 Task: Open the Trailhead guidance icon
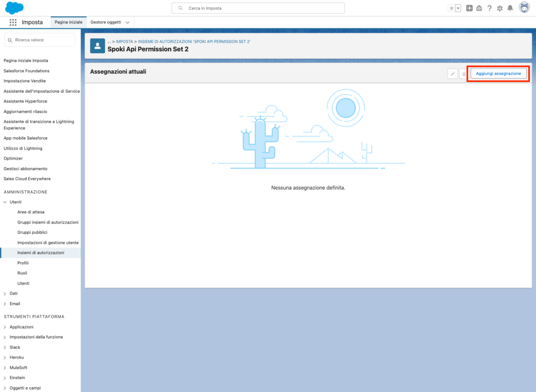pyautogui.click(x=479, y=8)
